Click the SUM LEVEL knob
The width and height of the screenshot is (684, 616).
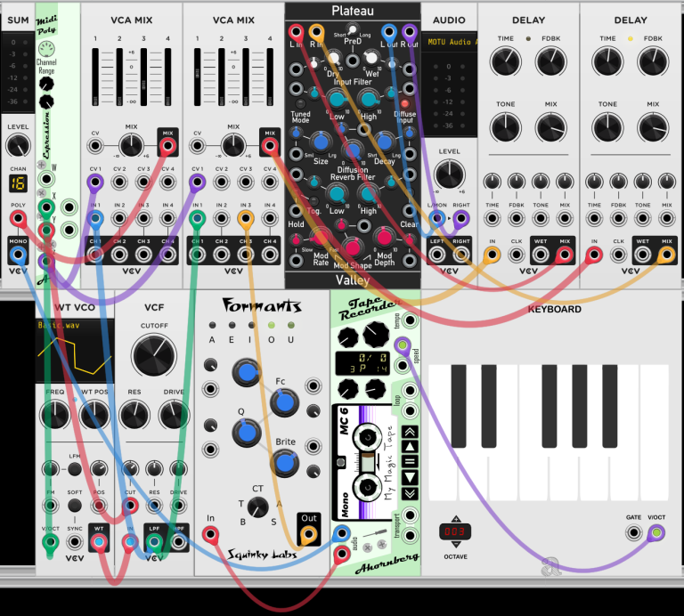tap(18, 146)
